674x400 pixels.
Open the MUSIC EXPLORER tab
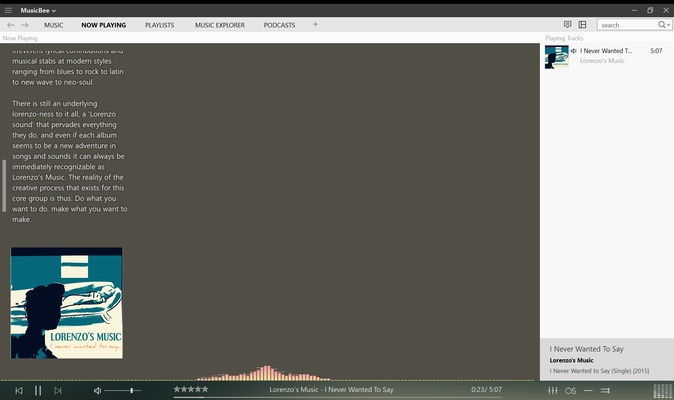pos(220,25)
